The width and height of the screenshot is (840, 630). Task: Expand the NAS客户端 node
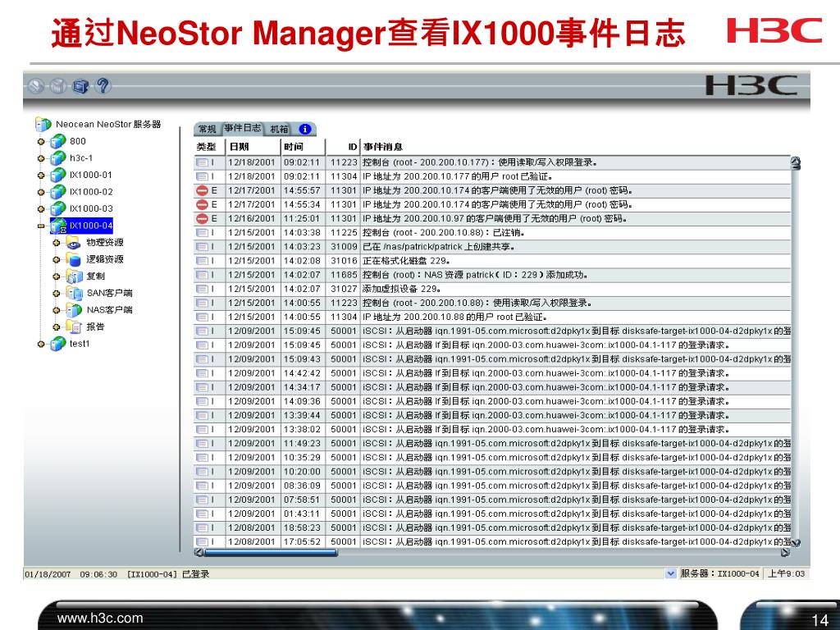[x=57, y=310]
